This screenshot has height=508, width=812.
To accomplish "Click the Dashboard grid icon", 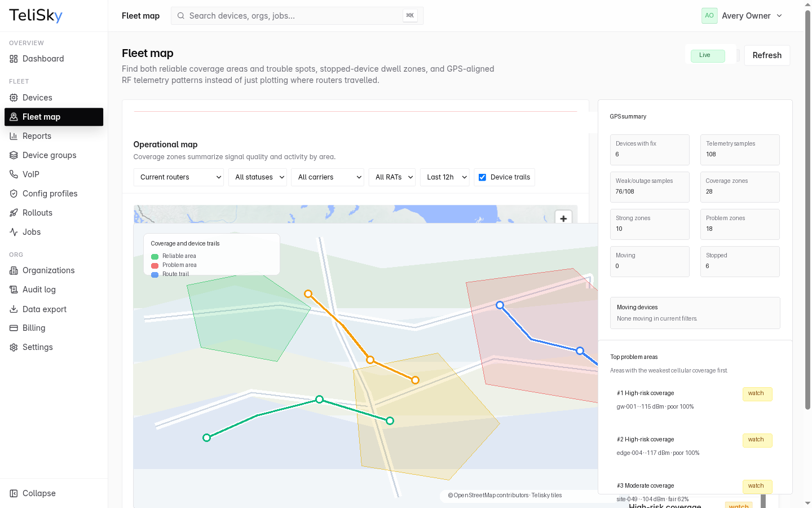I will pyautogui.click(x=14, y=59).
